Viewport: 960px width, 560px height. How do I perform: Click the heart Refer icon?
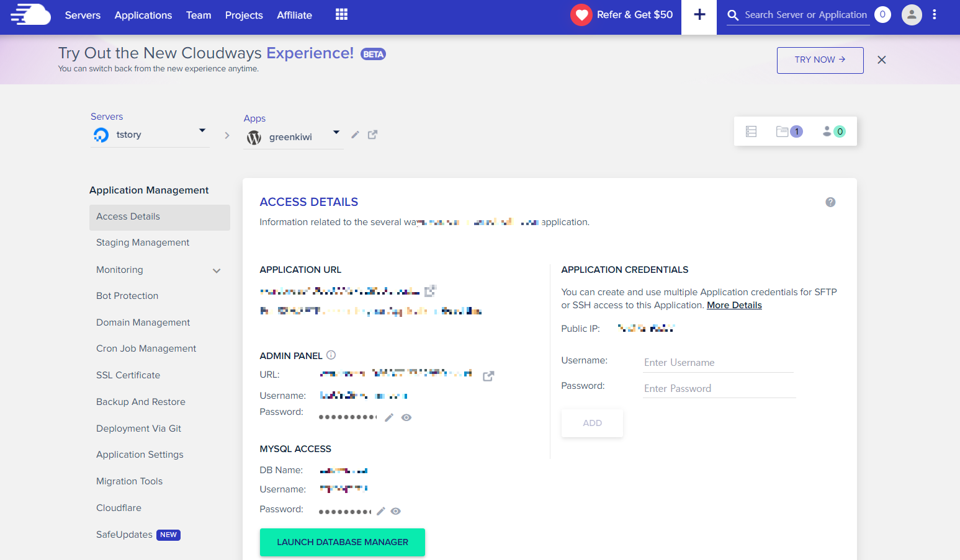pyautogui.click(x=581, y=15)
